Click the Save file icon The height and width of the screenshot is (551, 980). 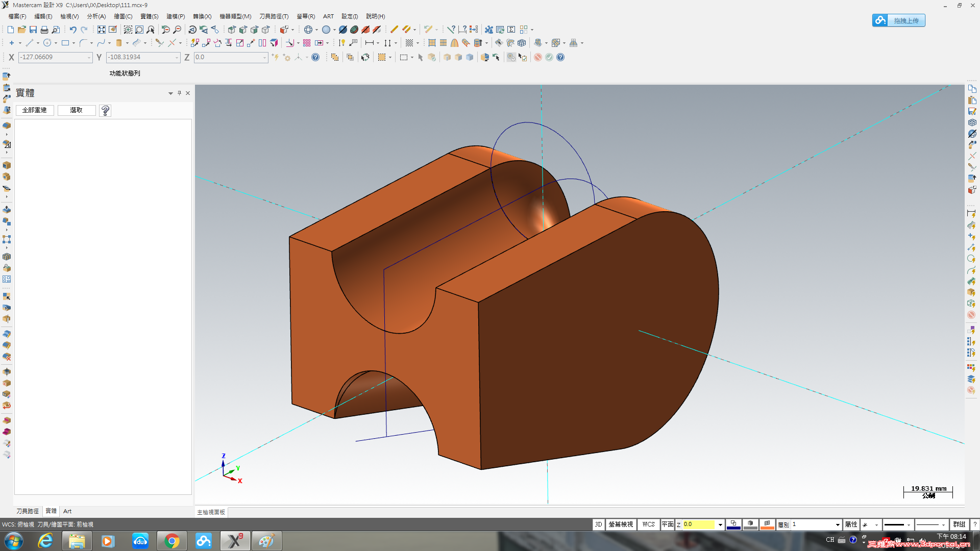click(33, 30)
